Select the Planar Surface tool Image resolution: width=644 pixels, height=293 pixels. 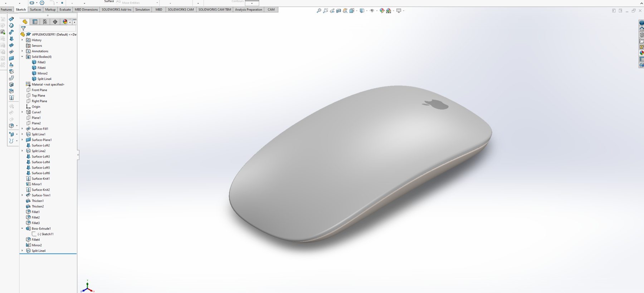pyautogui.click(x=11, y=58)
